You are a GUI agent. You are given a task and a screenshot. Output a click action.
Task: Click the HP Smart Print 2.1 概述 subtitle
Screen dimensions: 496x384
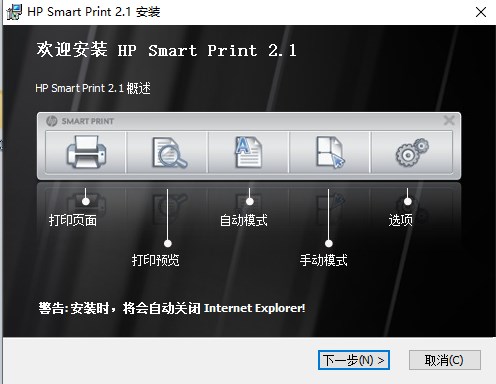[93, 88]
